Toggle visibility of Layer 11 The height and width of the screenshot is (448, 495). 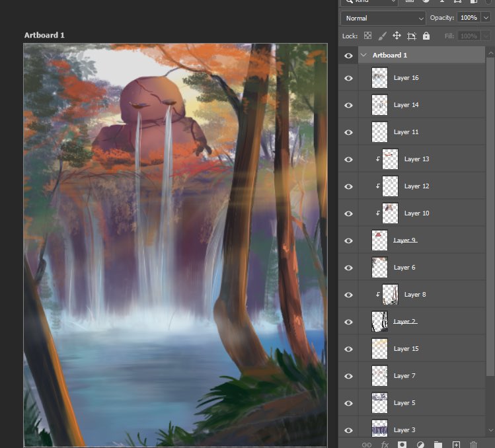pos(348,133)
